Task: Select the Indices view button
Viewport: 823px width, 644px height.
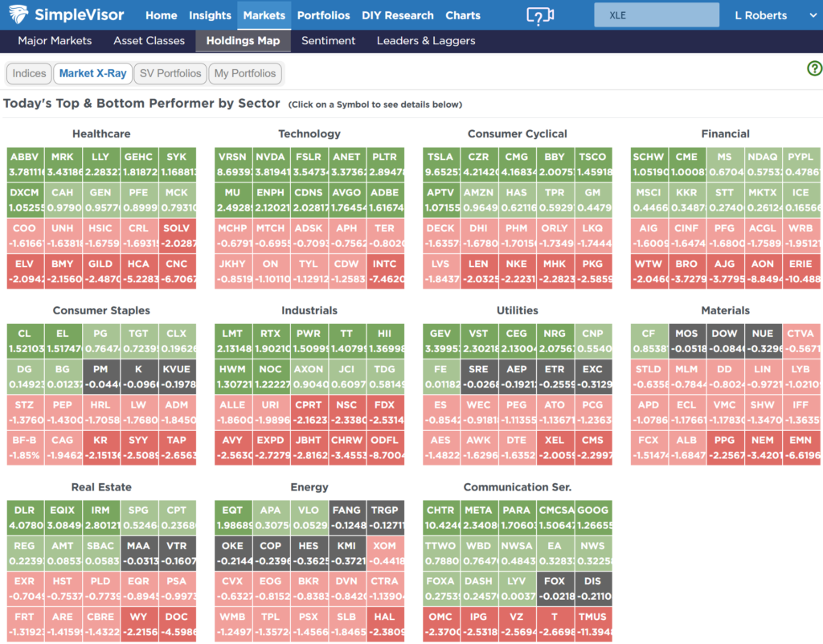Action: point(29,73)
